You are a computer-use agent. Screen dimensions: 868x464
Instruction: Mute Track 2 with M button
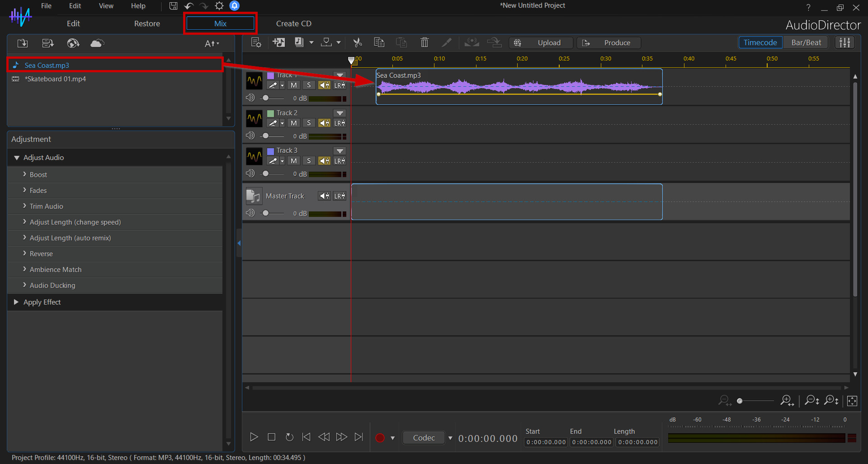pyautogui.click(x=294, y=123)
